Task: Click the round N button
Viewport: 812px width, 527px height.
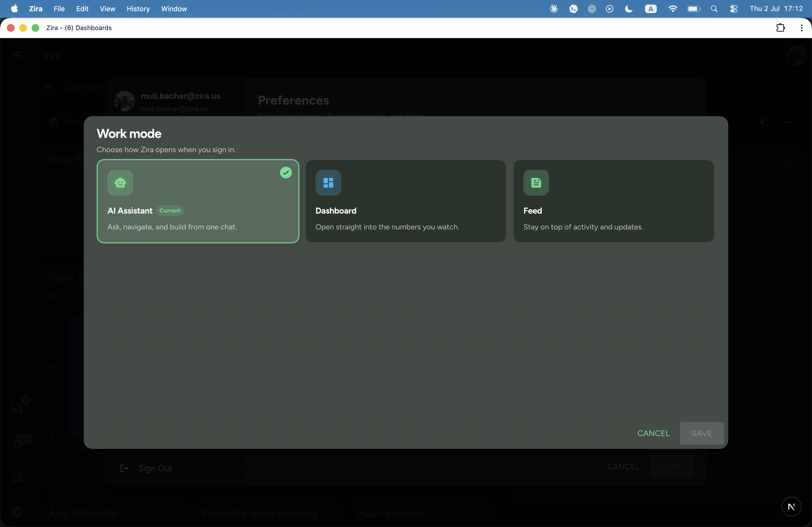Action: [791, 507]
